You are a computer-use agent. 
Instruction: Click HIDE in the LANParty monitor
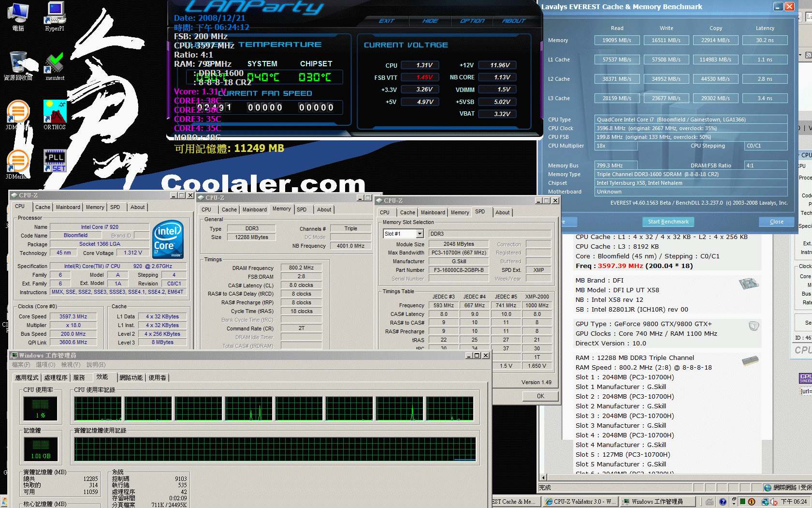(x=430, y=21)
